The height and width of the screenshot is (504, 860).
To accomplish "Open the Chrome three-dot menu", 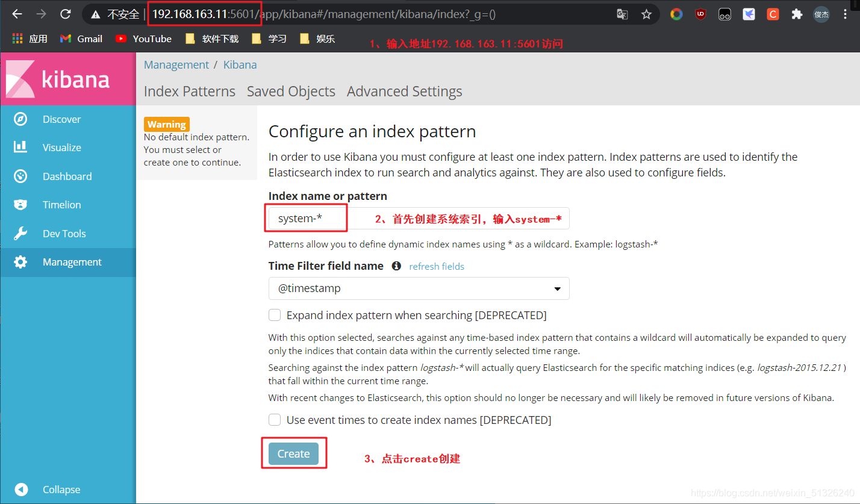I will click(x=846, y=14).
